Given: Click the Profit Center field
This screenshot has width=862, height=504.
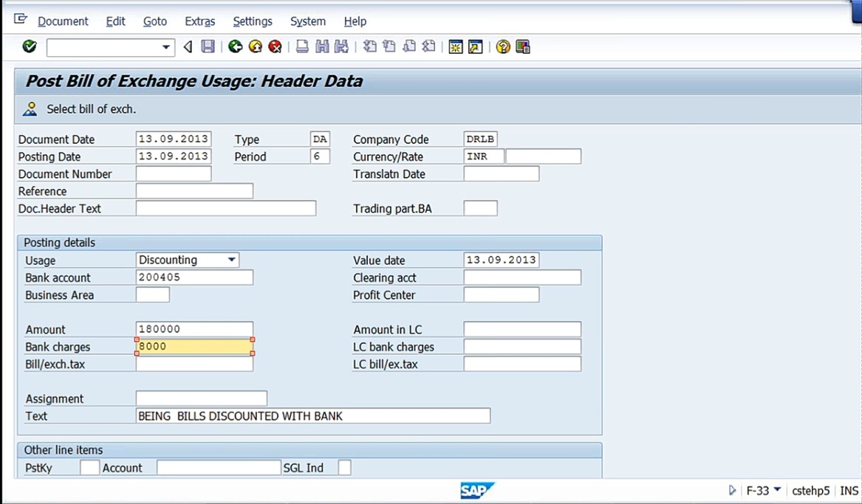Looking at the screenshot, I should 502,295.
